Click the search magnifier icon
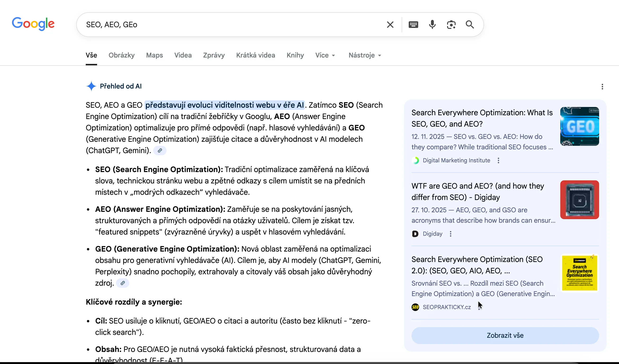This screenshot has width=619, height=364. coord(470,24)
